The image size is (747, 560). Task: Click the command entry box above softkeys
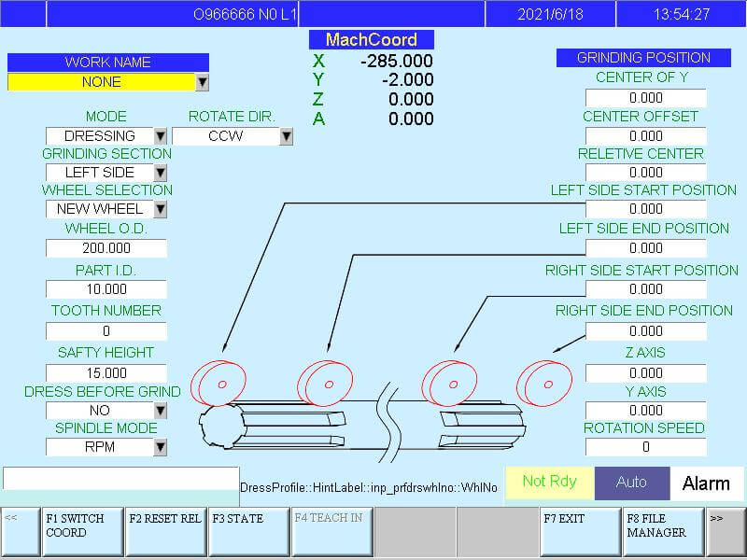coord(120,479)
